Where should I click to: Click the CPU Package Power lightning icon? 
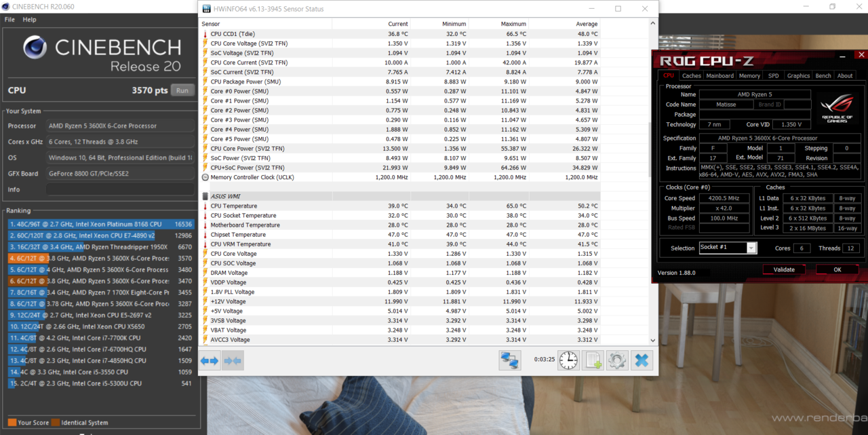coord(205,81)
